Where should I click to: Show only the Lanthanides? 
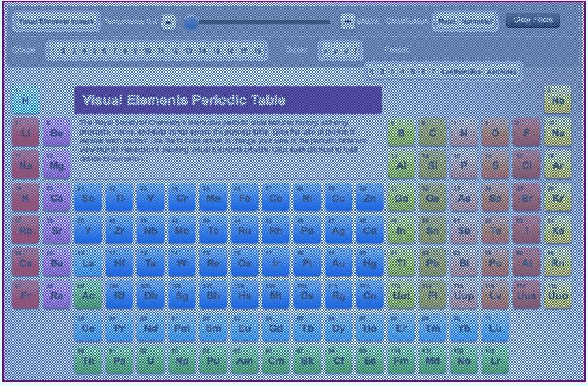[461, 72]
